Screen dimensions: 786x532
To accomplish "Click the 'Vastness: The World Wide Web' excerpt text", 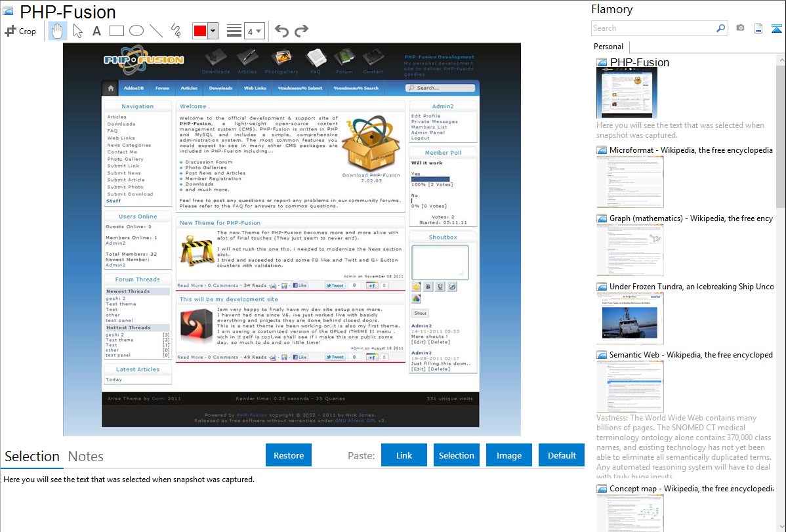I will 684,447.
